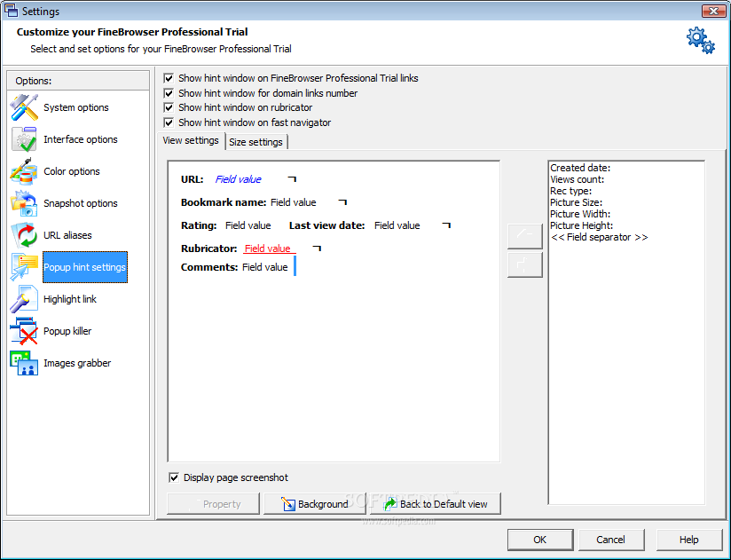Switch to View settings tab
731x560 pixels.
191,140
